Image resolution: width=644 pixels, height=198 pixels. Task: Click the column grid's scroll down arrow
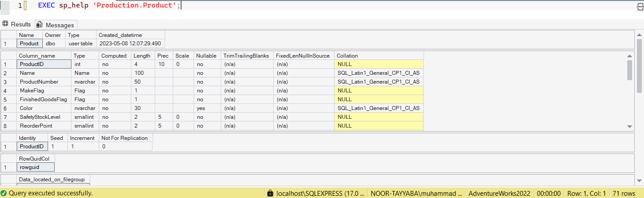(x=630, y=127)
